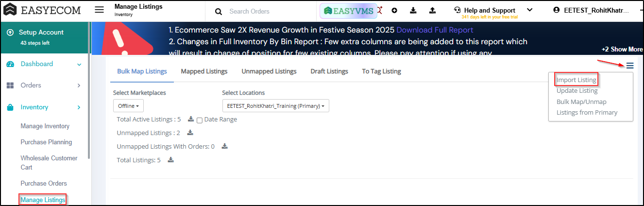Screen dimensions: 644x206
Task: Download the Total Active Listings report
Action: [191, 119]
